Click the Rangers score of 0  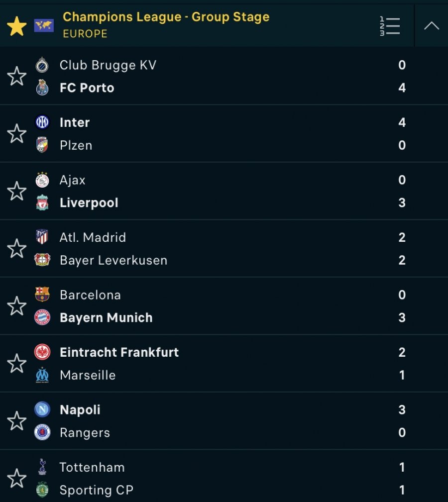[402, 432]
